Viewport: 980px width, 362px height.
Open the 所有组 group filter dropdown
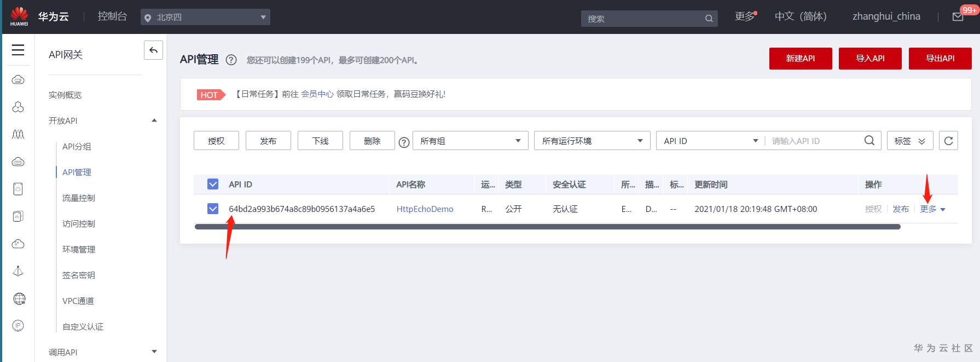coord(470,140)
